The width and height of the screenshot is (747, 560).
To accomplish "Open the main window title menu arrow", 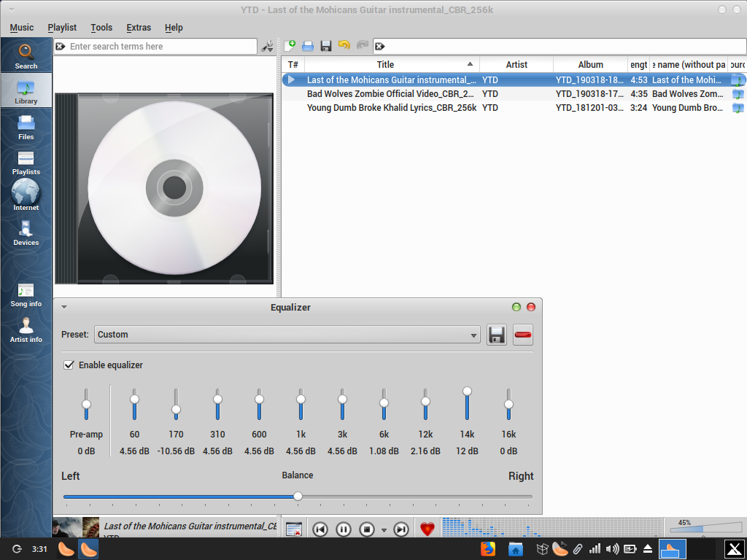I will (12, 9).
